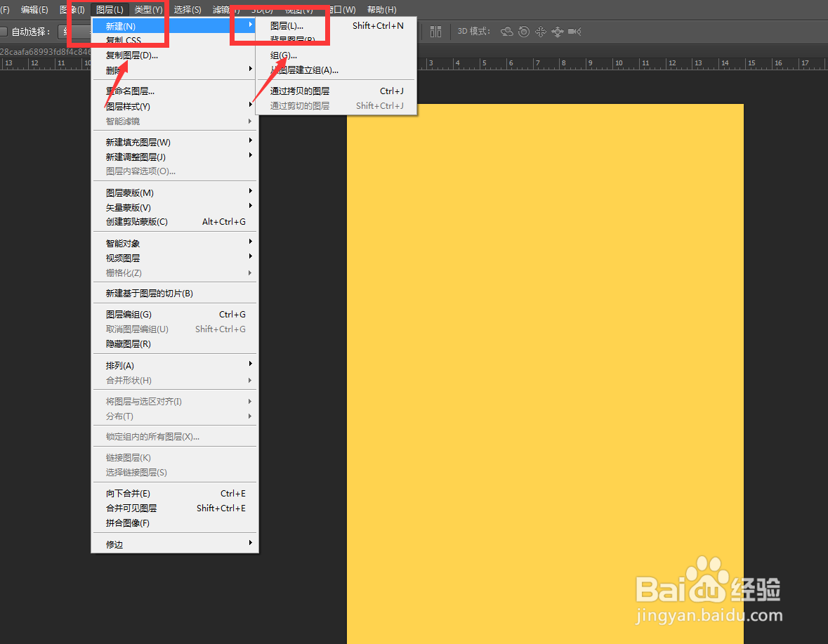Expand the 视频图层 submenu

[174, 258]
